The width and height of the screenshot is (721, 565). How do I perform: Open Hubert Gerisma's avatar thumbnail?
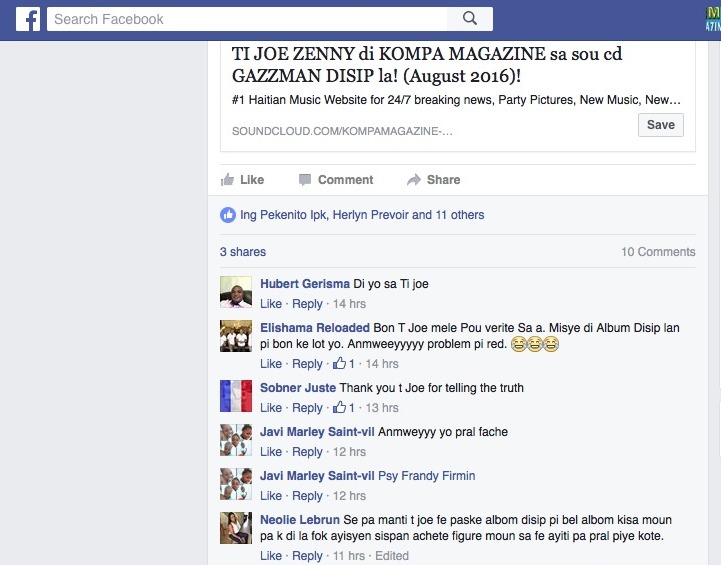point(236,292)
